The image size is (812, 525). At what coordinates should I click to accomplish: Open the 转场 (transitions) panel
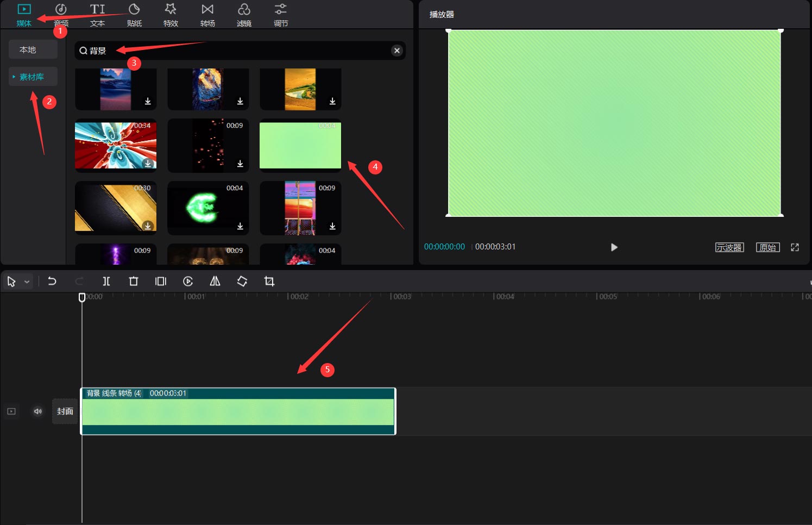coord(207,14)
